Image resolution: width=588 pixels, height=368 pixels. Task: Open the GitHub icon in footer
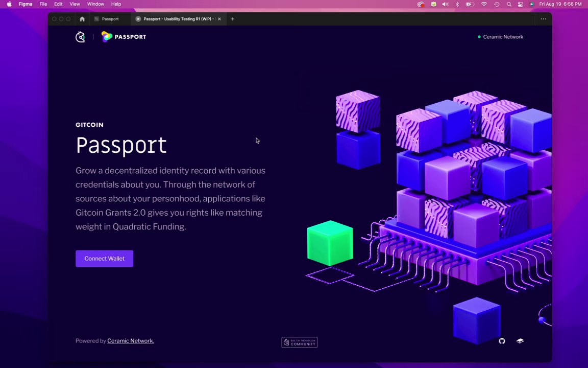pyautogui.click(x=502, y=341)
